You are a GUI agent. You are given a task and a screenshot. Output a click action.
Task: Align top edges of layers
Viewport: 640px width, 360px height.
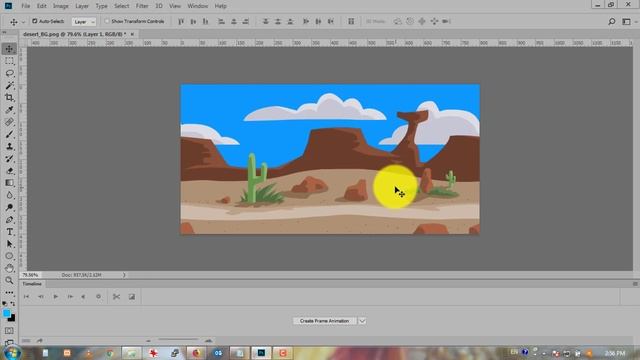coord(181,21)
